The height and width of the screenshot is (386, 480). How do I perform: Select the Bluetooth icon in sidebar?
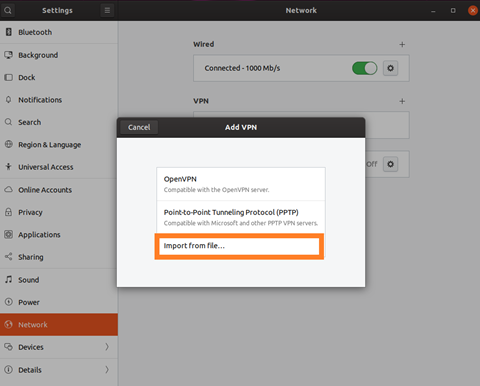point(9,32)
